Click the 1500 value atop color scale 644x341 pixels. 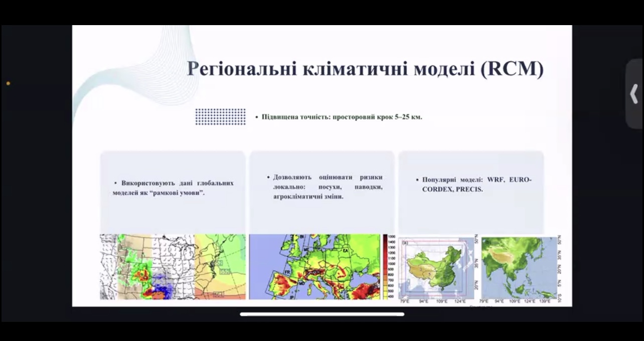[x=391, y=237]
